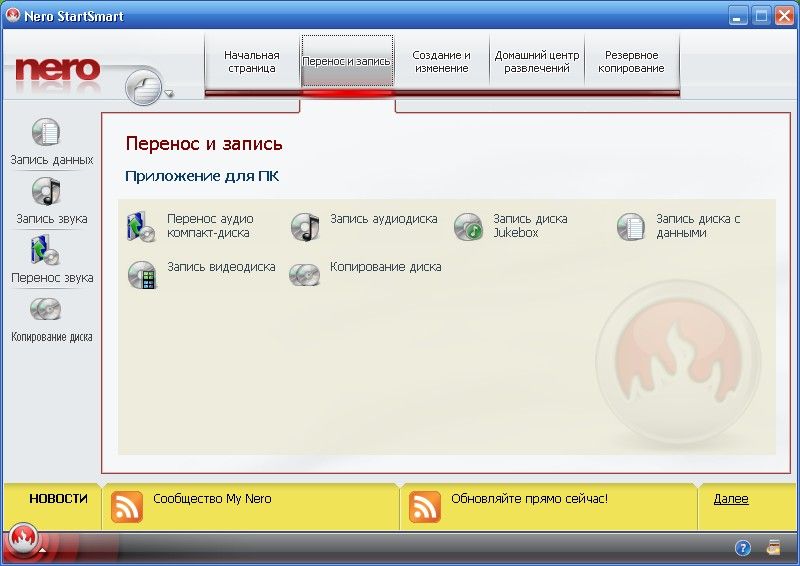Click the Запись аудиодиска text label
This screenshot has width=800, height=566.
[x=384, y=219]
